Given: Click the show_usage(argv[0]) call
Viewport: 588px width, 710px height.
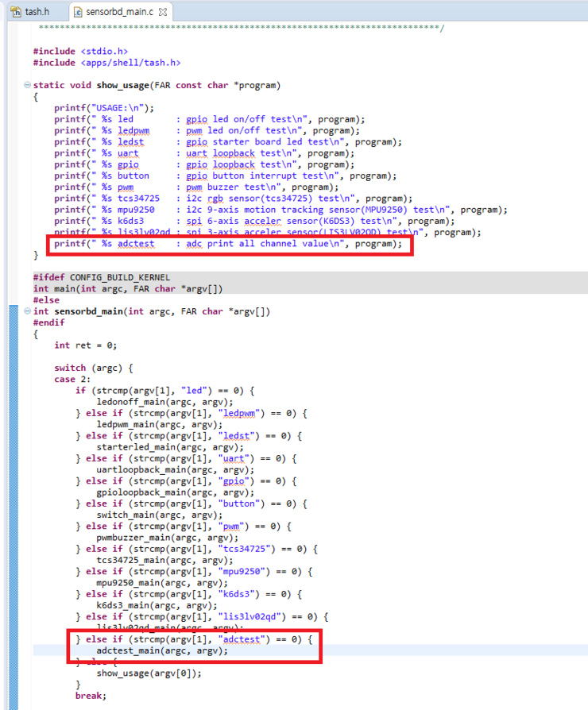Looking at the screenshot, I should 149,673.
